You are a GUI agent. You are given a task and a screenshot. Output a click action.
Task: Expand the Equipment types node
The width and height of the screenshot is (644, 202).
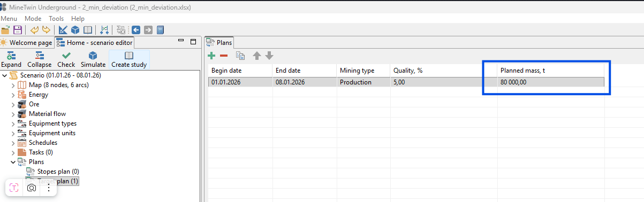tap(13, 123)
